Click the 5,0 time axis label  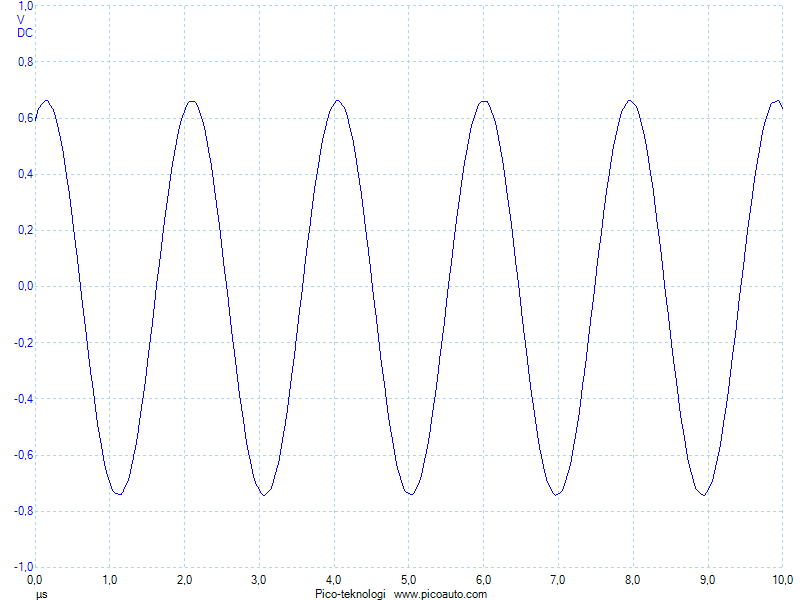point(408,580)
